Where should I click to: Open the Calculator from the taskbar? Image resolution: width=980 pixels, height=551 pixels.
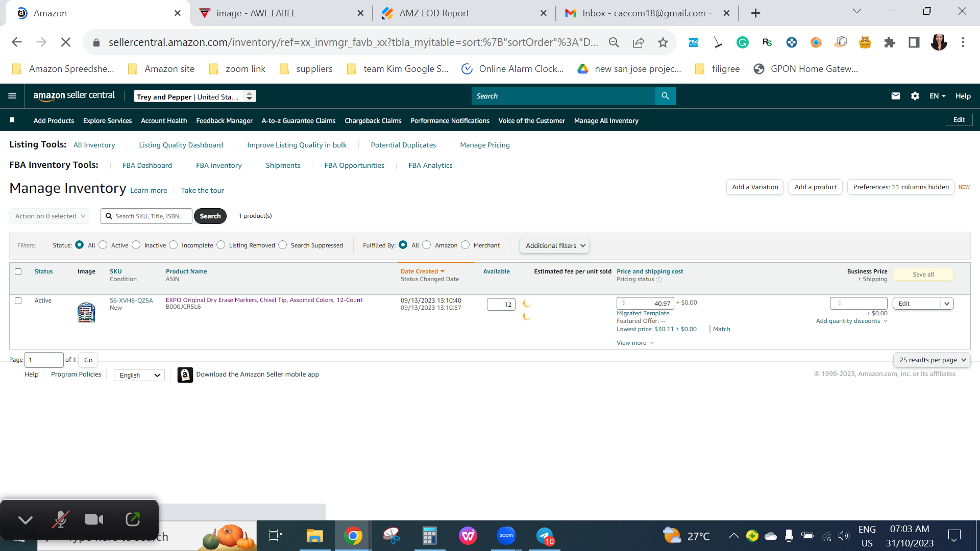pyautogui.click(x=430, y=536)
